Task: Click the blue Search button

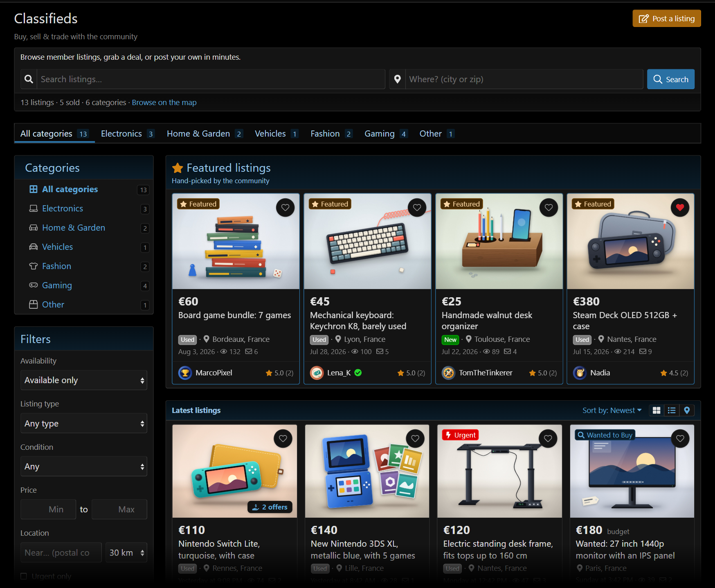Action: click(671, 79)
